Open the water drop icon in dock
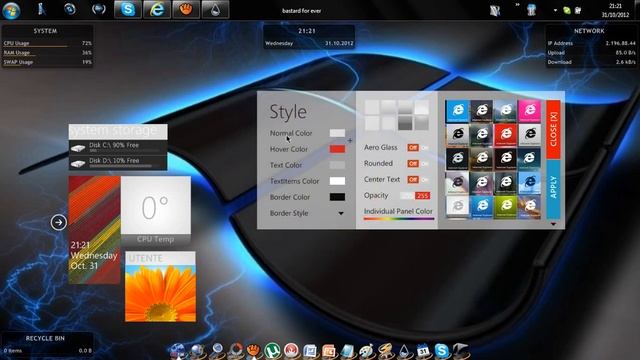The width and height of the screenshot is (640, 360). (x=404, y=351)
